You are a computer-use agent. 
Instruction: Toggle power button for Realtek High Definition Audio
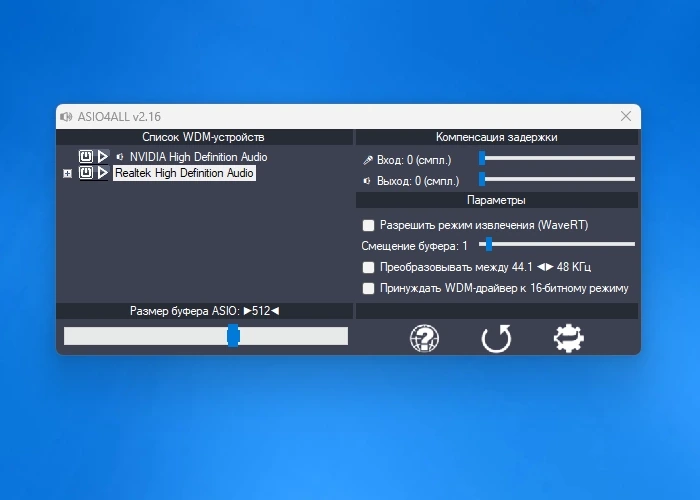point(86,173)
